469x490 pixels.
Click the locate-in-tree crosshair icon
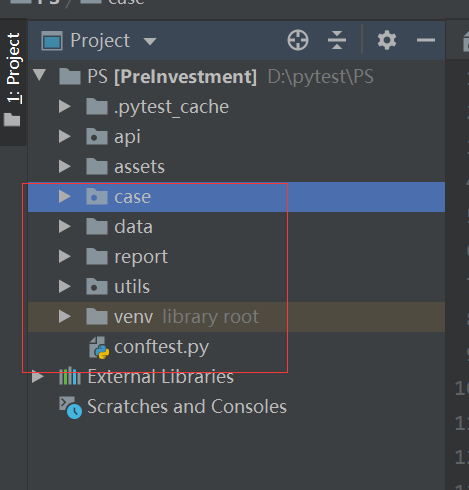(298, 40)
